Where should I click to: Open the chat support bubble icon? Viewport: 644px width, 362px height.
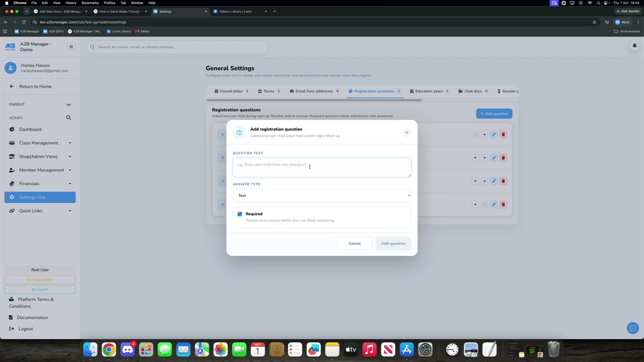[x=633, y=328]
